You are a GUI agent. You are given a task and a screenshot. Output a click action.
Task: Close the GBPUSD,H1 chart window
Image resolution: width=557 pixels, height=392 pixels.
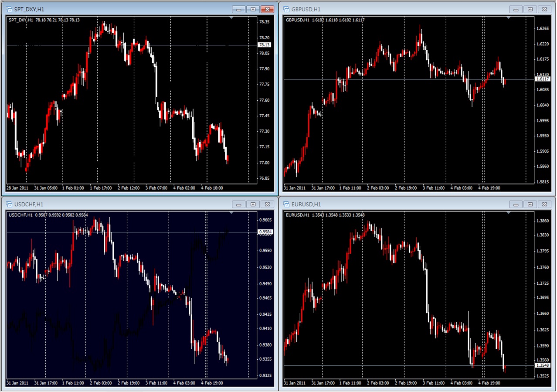(544, 9)
